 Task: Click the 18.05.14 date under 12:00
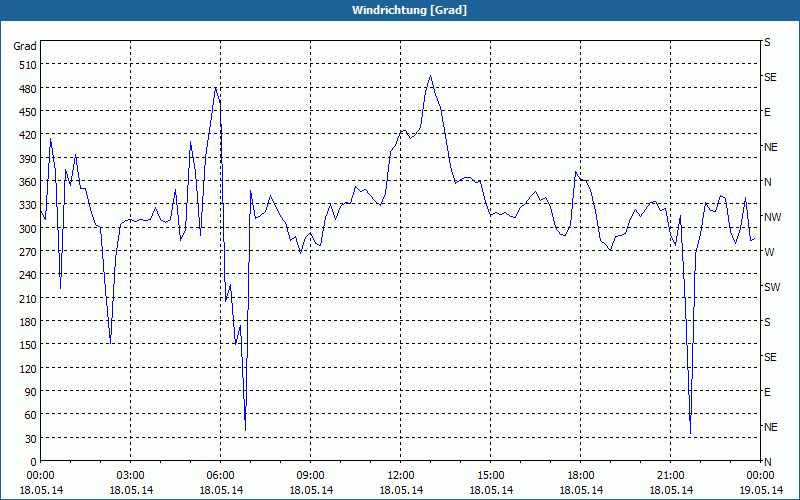401,490
